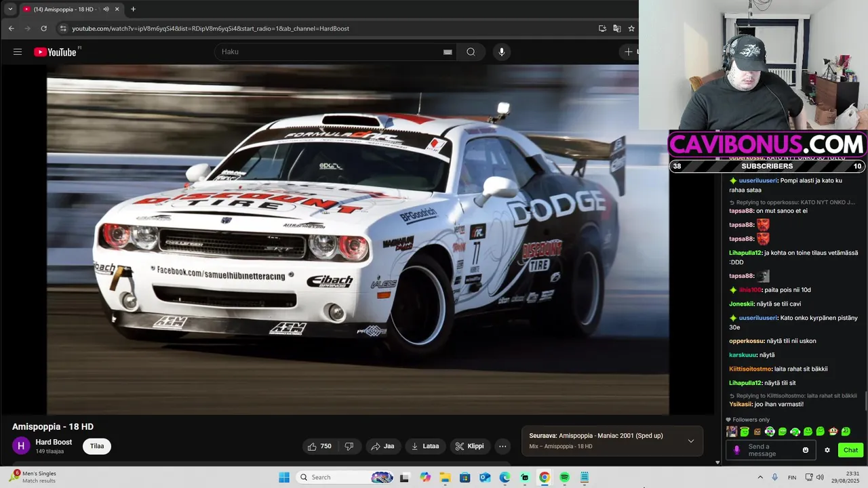Viewport: 868px width, 488px height.
Task: Click the Send a message chat field
Action: (x=772, y=450)
